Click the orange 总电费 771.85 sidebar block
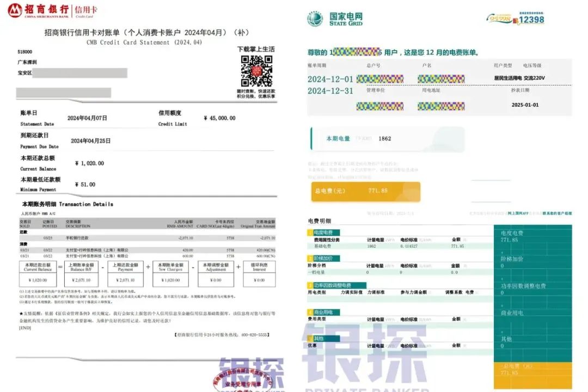This screenshot has height=392, width=588. coord(533,376)
